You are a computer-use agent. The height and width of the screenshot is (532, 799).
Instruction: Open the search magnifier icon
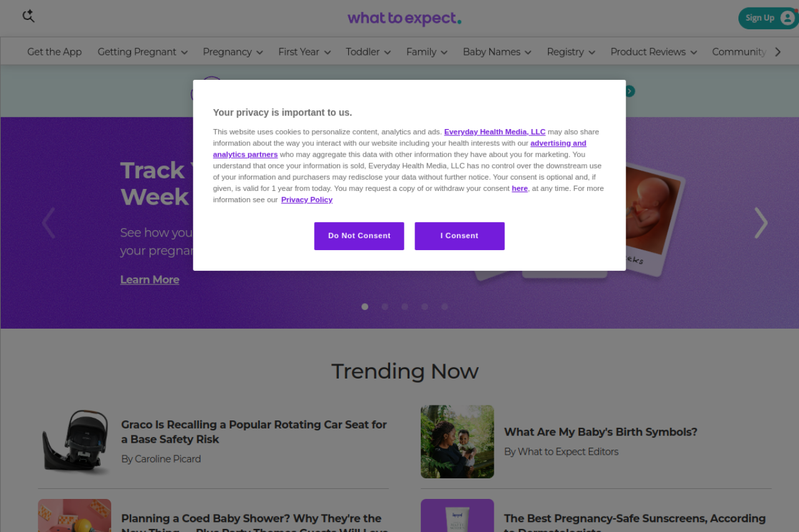pos(28,17)
